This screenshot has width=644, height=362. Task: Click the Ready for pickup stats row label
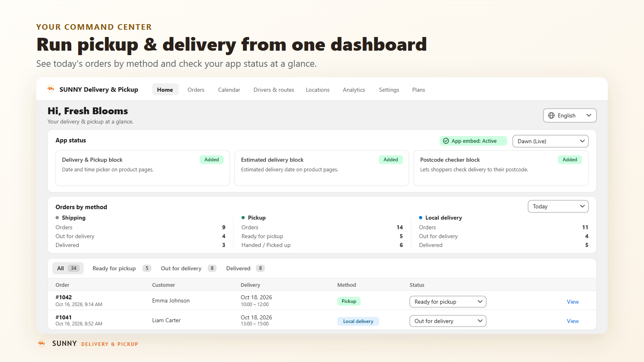pyautogui.click(x=262, y=236)
